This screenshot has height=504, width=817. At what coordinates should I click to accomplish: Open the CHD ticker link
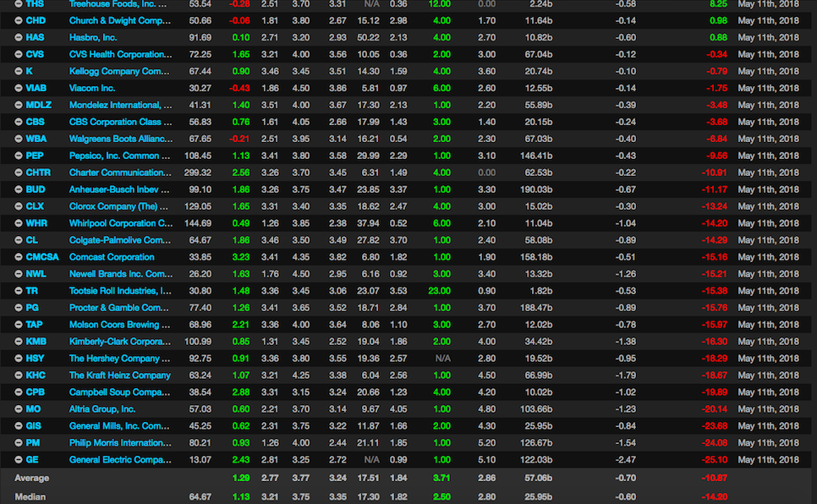[x=36, y=21]
